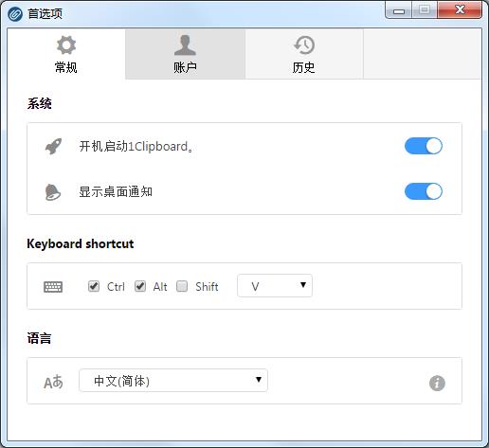Open the shortcut key V dropdown

275,286
